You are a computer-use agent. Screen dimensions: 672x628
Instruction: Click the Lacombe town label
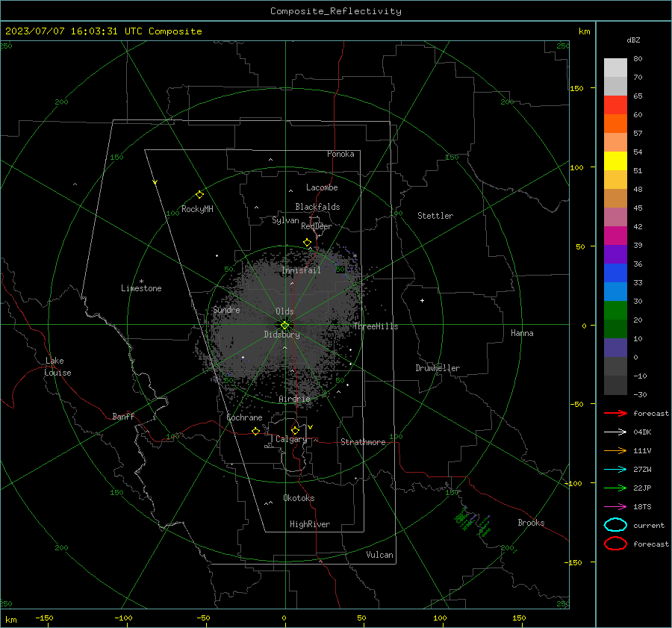coord(322,187)
